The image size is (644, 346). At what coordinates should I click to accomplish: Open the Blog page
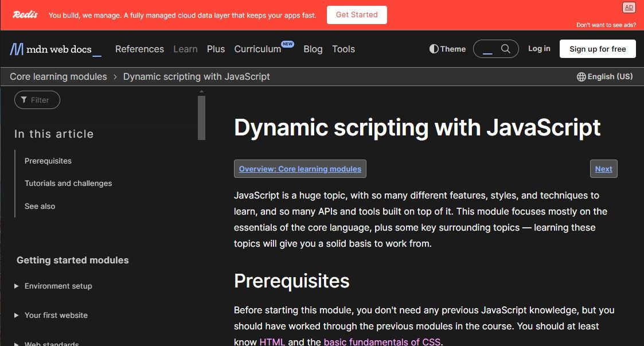313,49
